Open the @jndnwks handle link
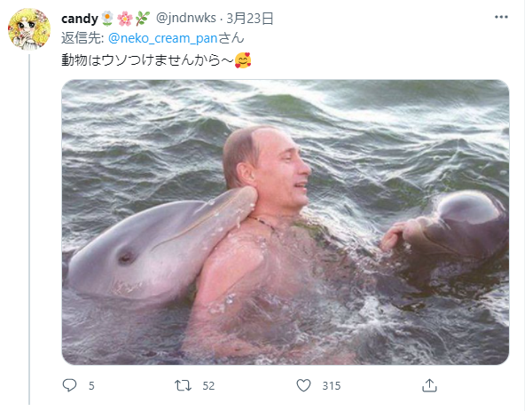The image size is (532, 411). tap(186, 18)
